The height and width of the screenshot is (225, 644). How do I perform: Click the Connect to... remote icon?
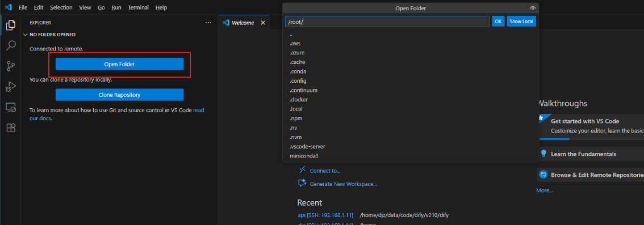click(x=302, y=170)
